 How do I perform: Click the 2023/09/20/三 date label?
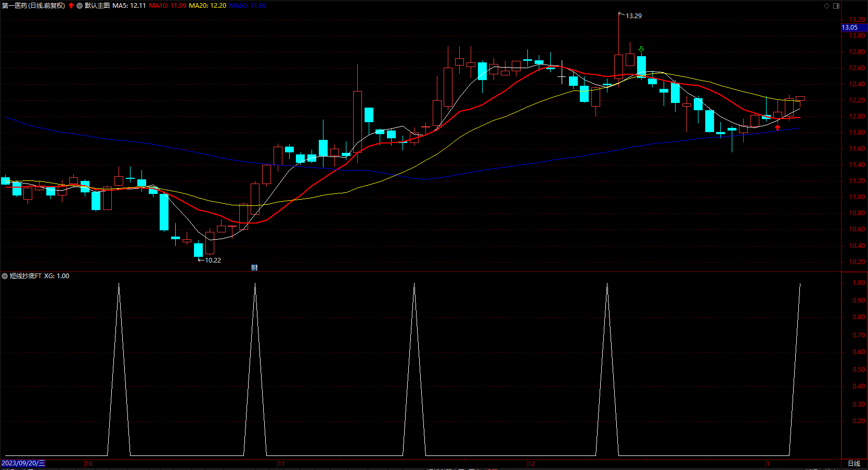coord(23,463)
